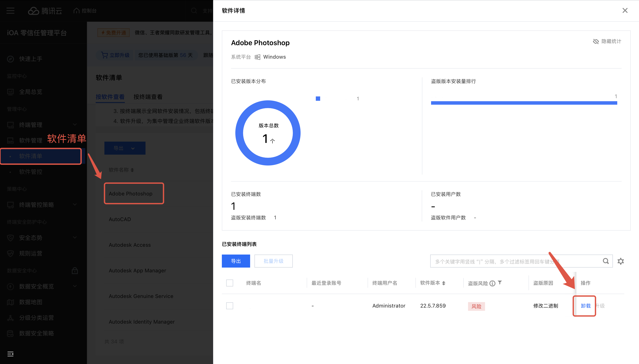Click the Uninstall link for Administrator row
Viewport: 639px width, 364px height.
click(585, 306)
